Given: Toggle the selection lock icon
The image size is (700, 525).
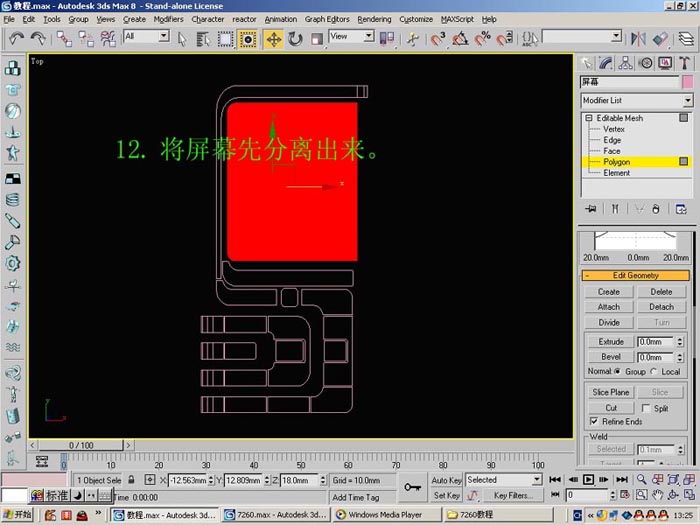Looking at the screenshot, I should tap(131, 480).
